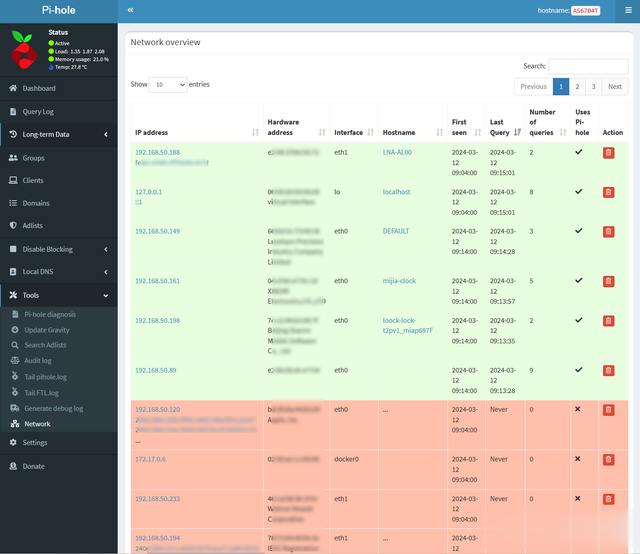This screenshot has height=554, width=640.
Task: Go to page 3 of results
Action: point(593,87)
